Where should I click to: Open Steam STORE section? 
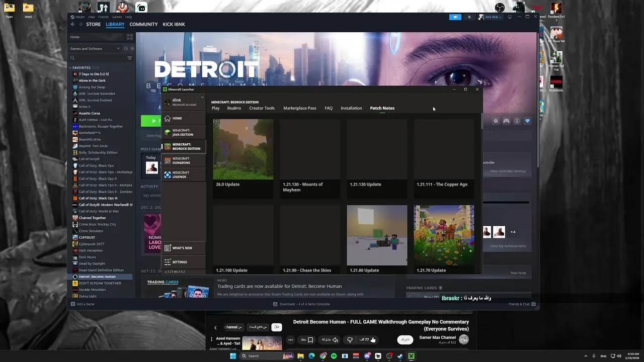[94, 24]
